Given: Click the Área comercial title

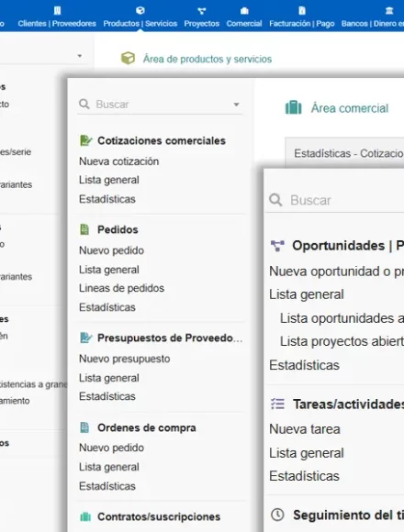Looking at the screenshot, I should 350,108.
